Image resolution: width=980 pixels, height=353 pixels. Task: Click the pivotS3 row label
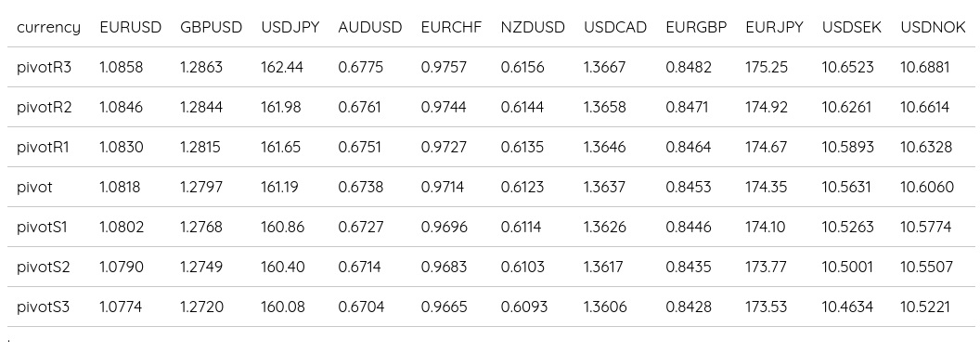point(43,307)
